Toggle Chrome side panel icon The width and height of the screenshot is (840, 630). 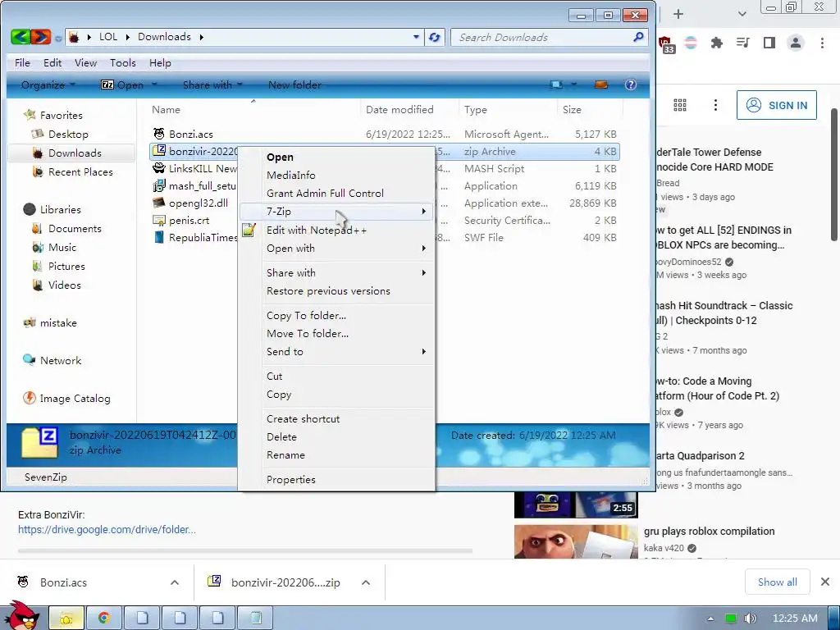coord(769,43)
